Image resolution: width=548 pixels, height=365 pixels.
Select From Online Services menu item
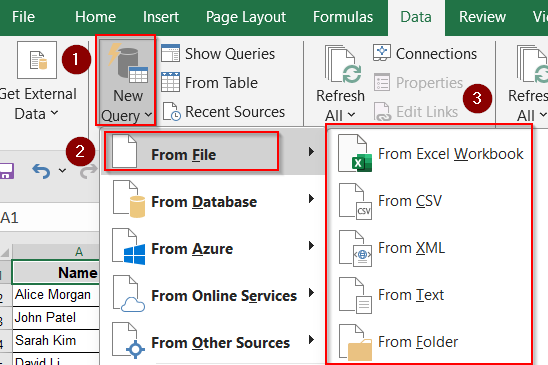tap(213, 294)
